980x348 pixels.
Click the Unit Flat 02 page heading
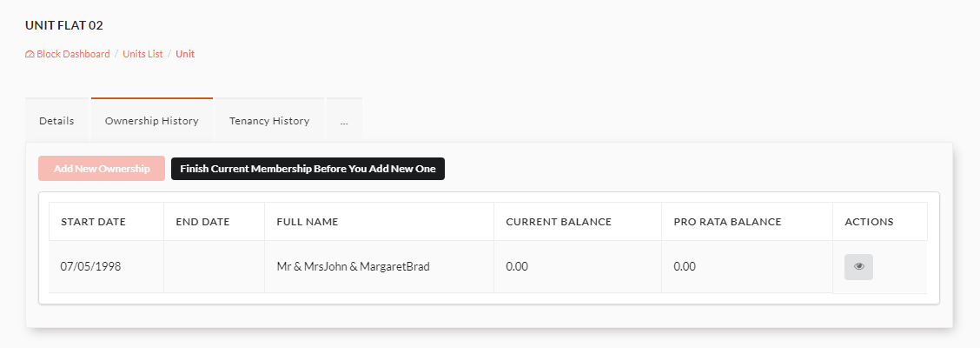(63, 25)
